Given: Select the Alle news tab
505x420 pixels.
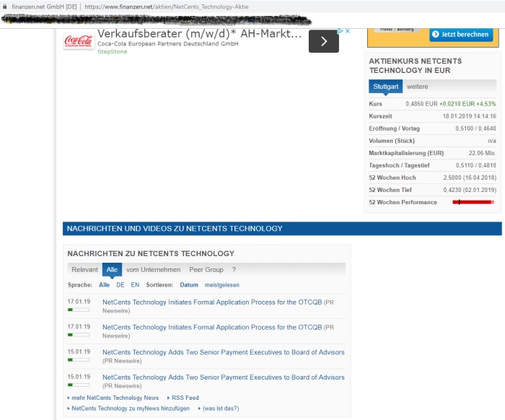Looking at the screenshot, I should point(112,270).
